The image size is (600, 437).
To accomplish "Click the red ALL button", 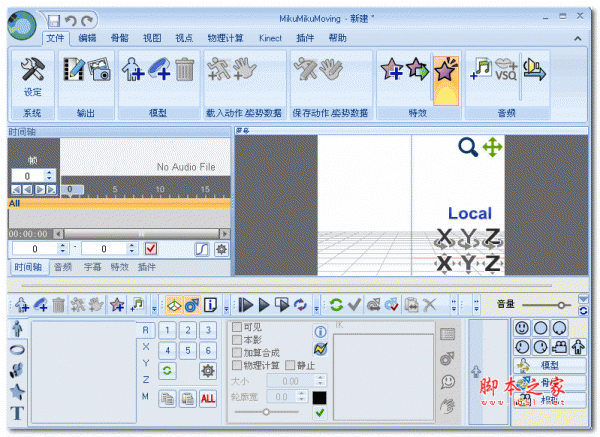I will click(x=208, y=399).
